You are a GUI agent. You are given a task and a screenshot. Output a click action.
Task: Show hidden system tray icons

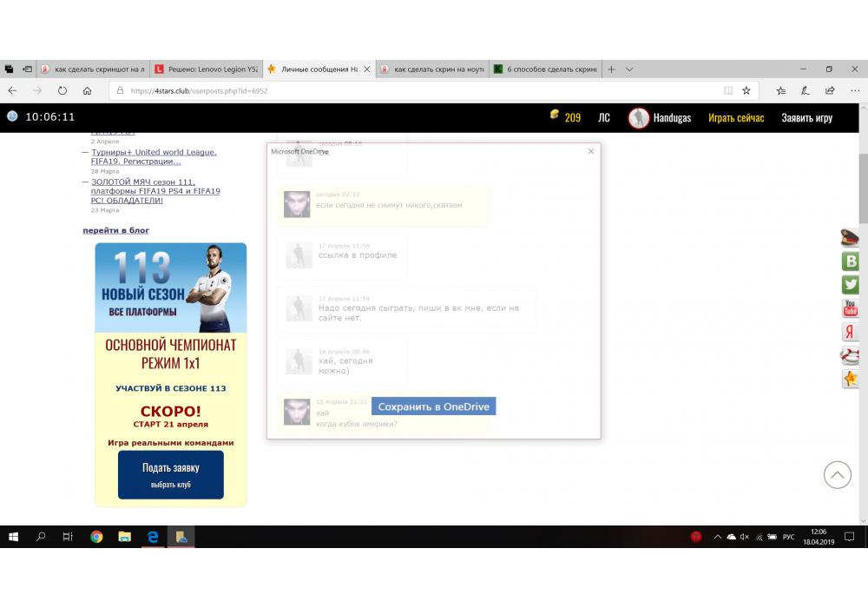point(717,537)
